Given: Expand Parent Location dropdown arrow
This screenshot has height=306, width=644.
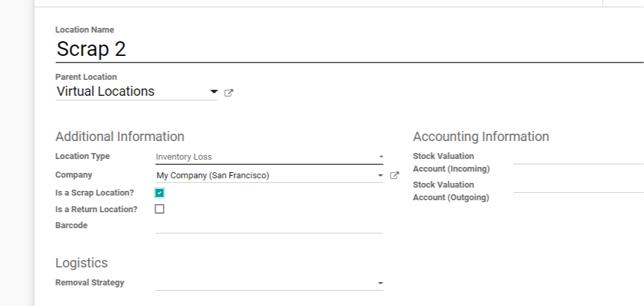Looking at the screenshot, I should (x=214, y=92).
